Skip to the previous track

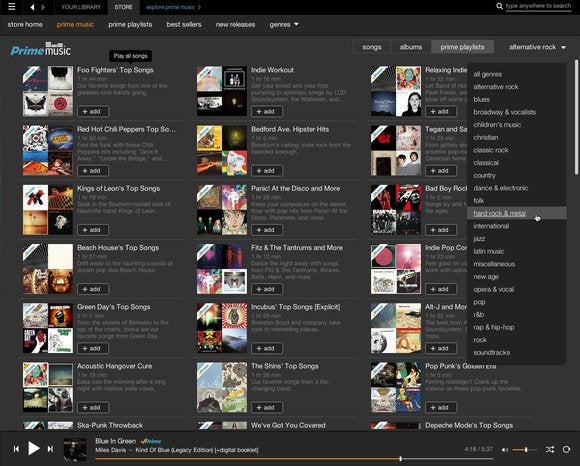(16, 449)
